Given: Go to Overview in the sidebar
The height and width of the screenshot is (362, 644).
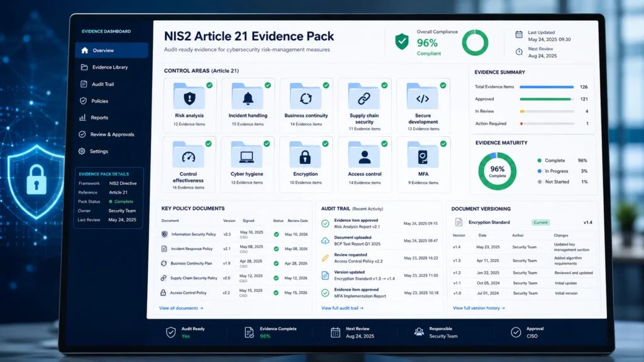Looking at the screenshot, I should click(x=111, y=50).
